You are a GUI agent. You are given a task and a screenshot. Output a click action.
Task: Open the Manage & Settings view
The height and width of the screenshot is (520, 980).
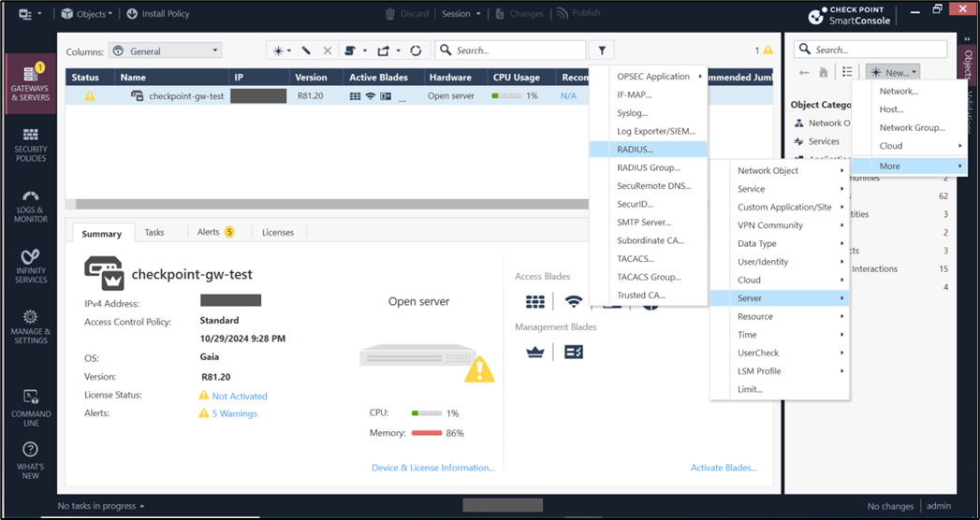coord(30,326)
